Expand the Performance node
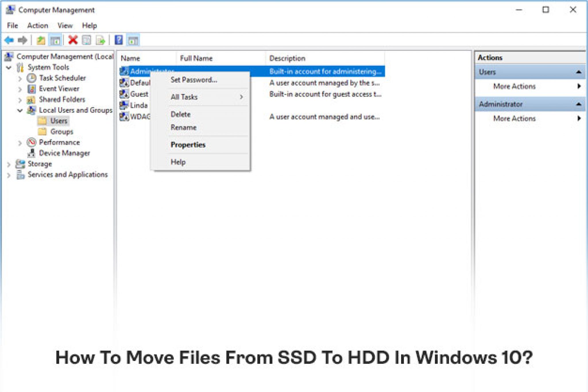The image size is (588, 392). coord(20,143)
